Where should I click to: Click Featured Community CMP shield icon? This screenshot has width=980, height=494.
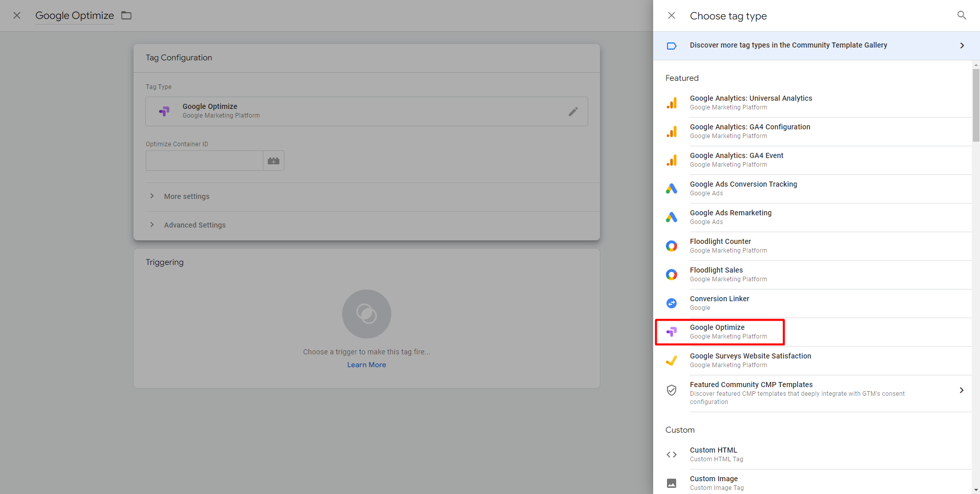672,390
